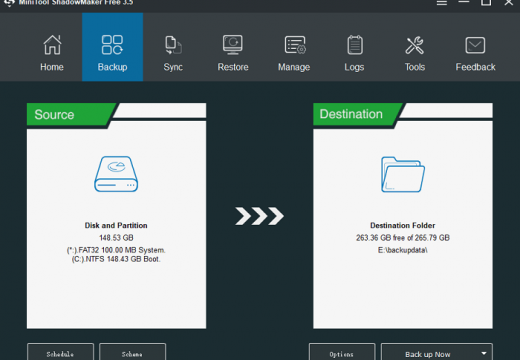
Task: Switch to the Restore tab label
Action: tap(233, 67)
